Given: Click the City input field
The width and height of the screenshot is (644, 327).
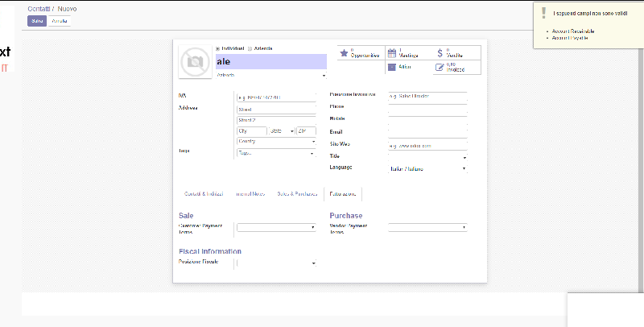Looking at the screenshot, I should [x=252, y=131].
